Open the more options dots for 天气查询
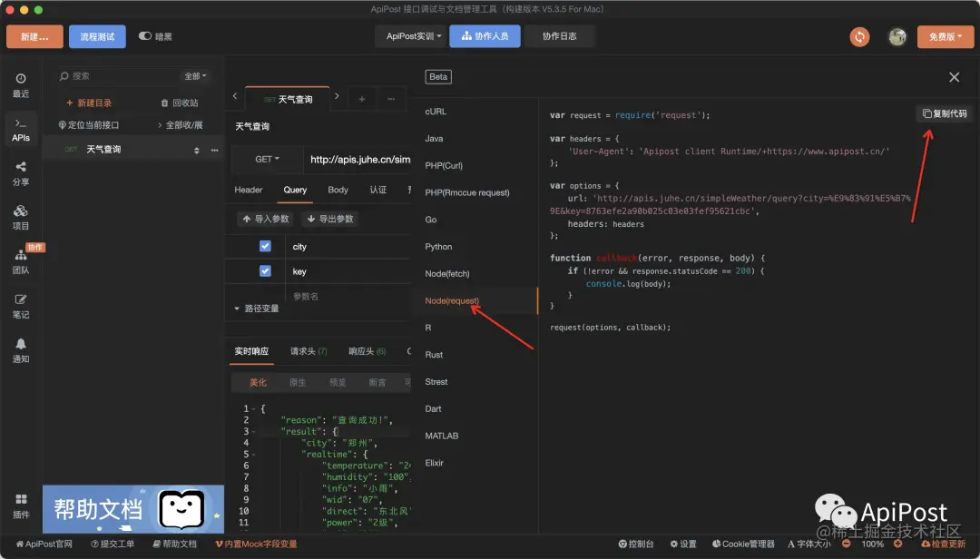 (214, 150)
